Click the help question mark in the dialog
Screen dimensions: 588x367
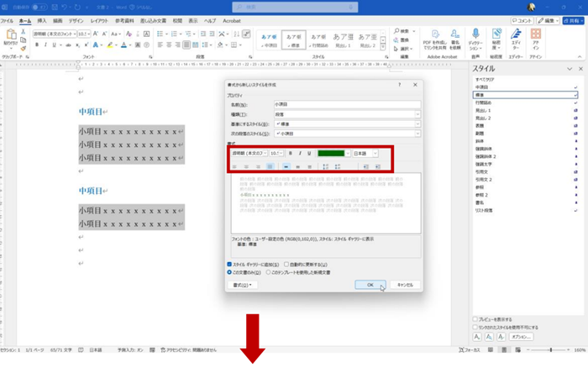click(398, 86)
